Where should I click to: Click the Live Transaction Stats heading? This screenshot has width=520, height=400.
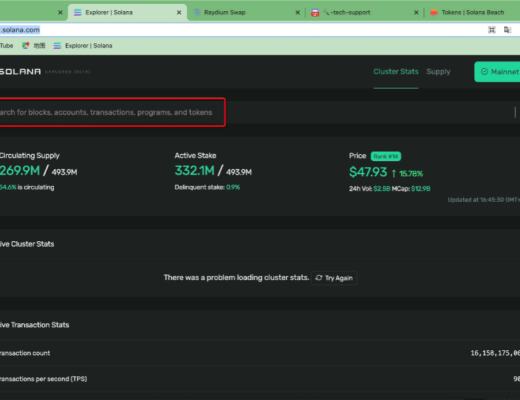point(34,325)
